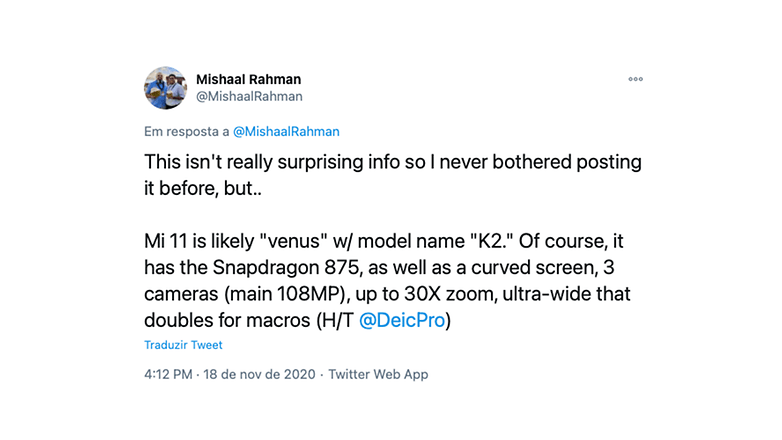Screen dimensions: 782x440
Task: Open the @DeicPro mention link
Action: [401, 320]
